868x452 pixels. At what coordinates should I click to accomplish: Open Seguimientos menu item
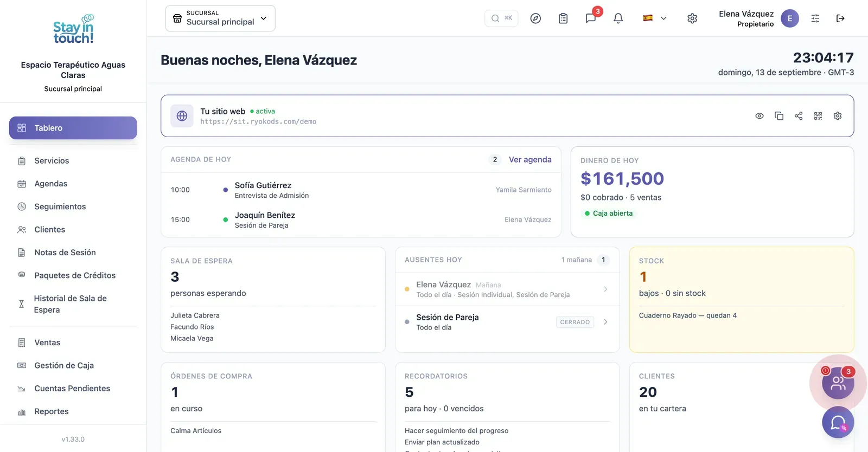point(73,206)
